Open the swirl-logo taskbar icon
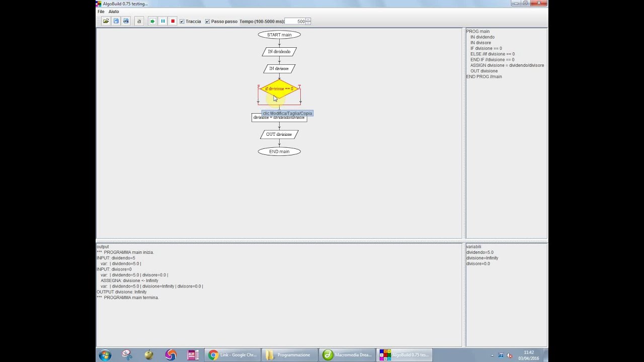 [x=171, y=355]
